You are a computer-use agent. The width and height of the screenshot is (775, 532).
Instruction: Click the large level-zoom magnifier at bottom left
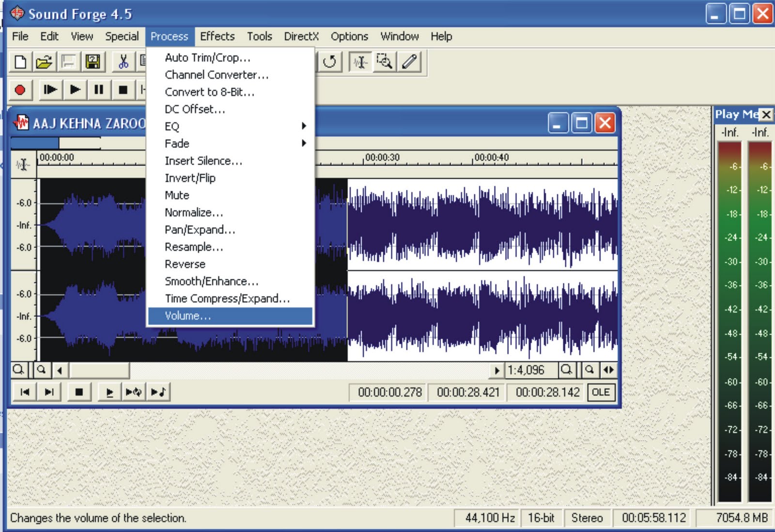[x=18, y=370]
